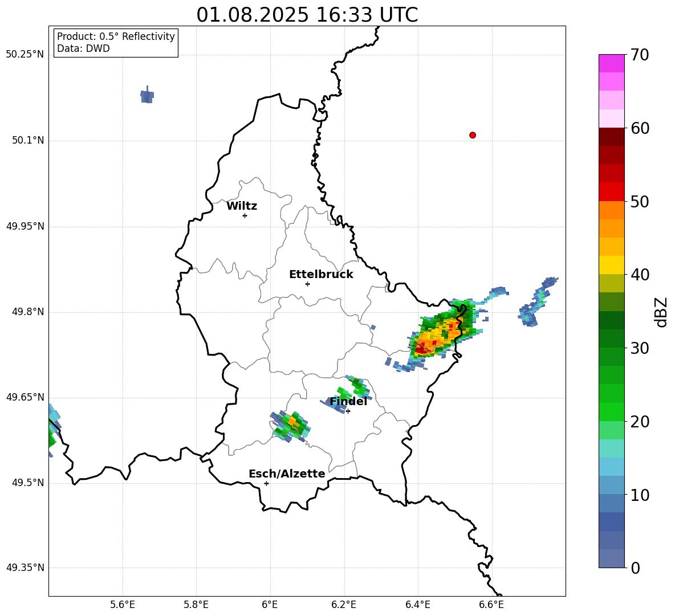The width and height of the screenshot is (675, 616).
Task: Click the dark maroon colorbar segment below 60
Action: (x=611, y=137)
